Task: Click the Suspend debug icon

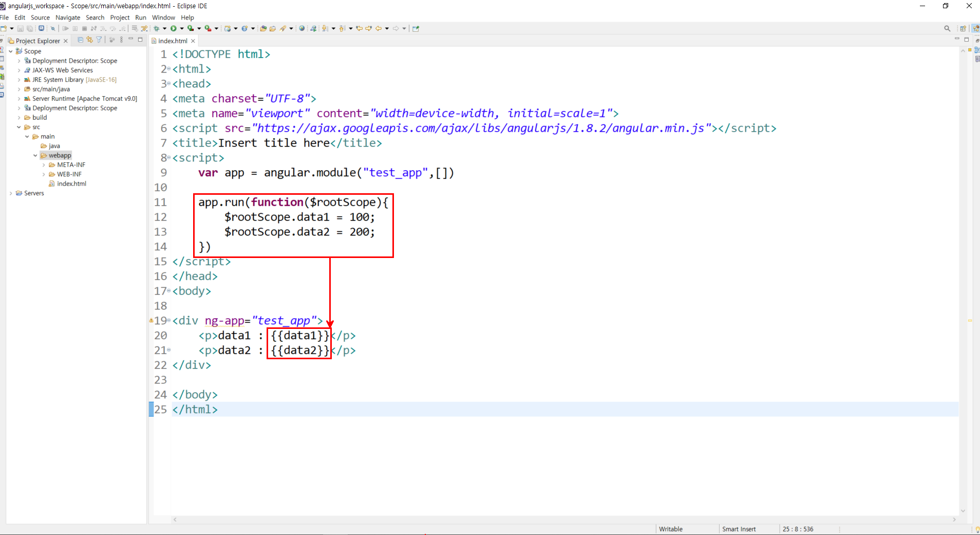Action: coord(75,28)
